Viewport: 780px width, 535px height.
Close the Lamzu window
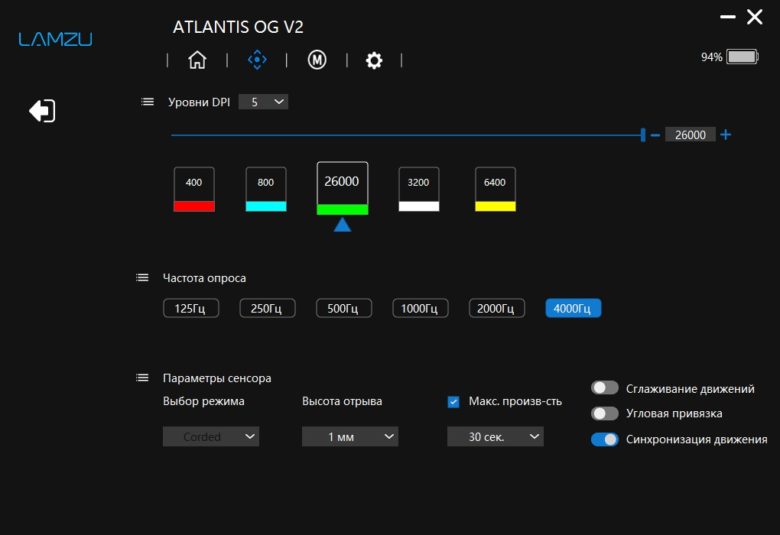pos(754,17)
